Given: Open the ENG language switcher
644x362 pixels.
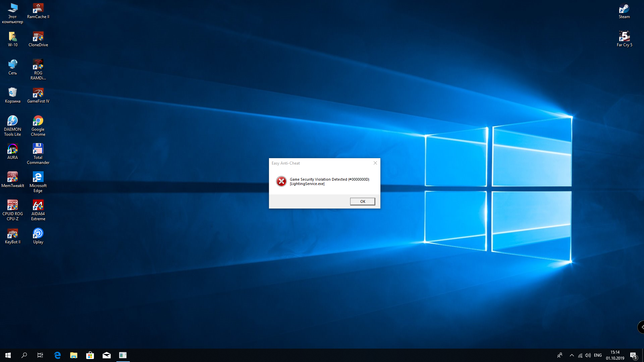Looking at the screenshot, I should (x=598, y=355).
